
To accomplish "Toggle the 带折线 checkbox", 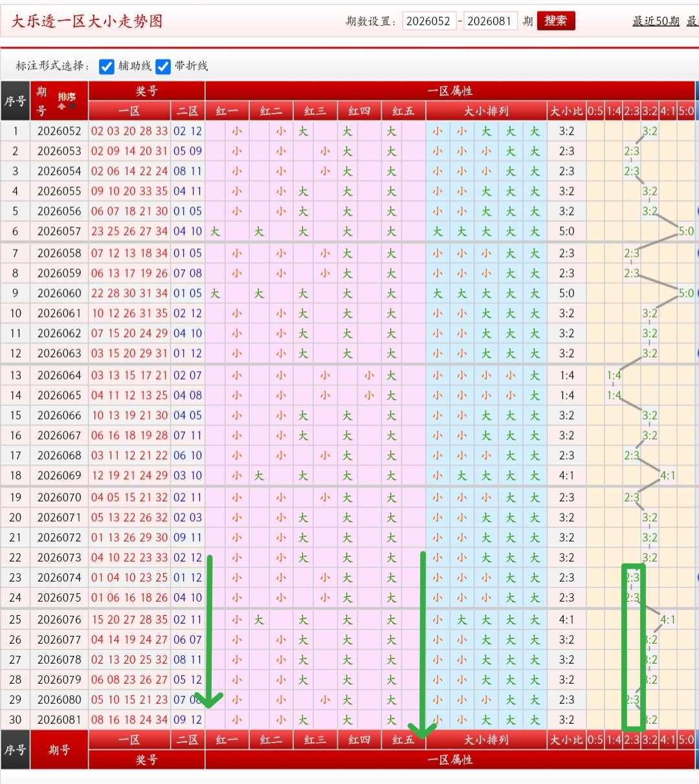I will [163, 66].
